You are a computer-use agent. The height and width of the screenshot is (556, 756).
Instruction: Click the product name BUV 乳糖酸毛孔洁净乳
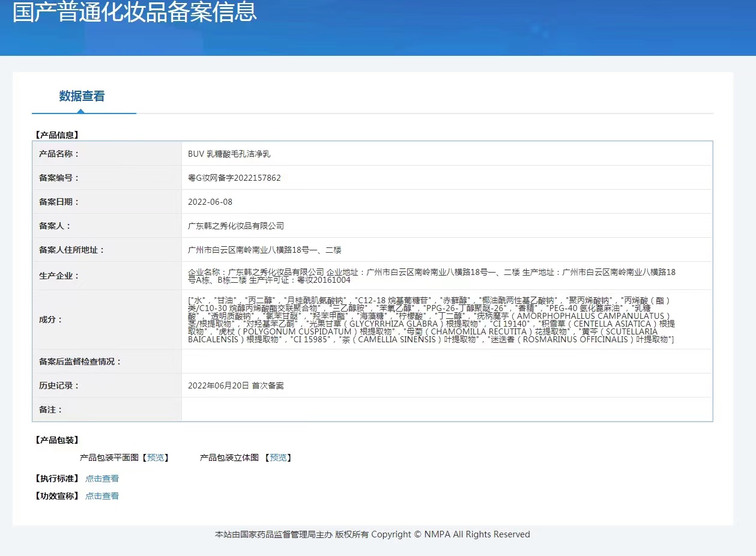[x=229, y=154]
